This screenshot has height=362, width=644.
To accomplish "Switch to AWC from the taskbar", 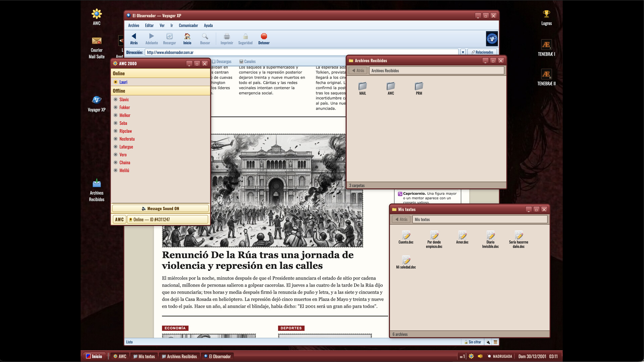I will coord(120,356).
